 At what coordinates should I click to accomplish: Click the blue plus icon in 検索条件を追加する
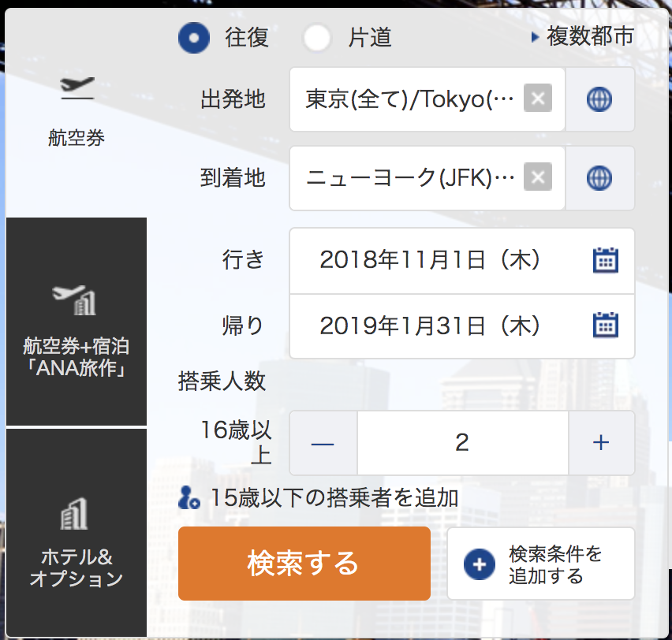pos(480,564)
